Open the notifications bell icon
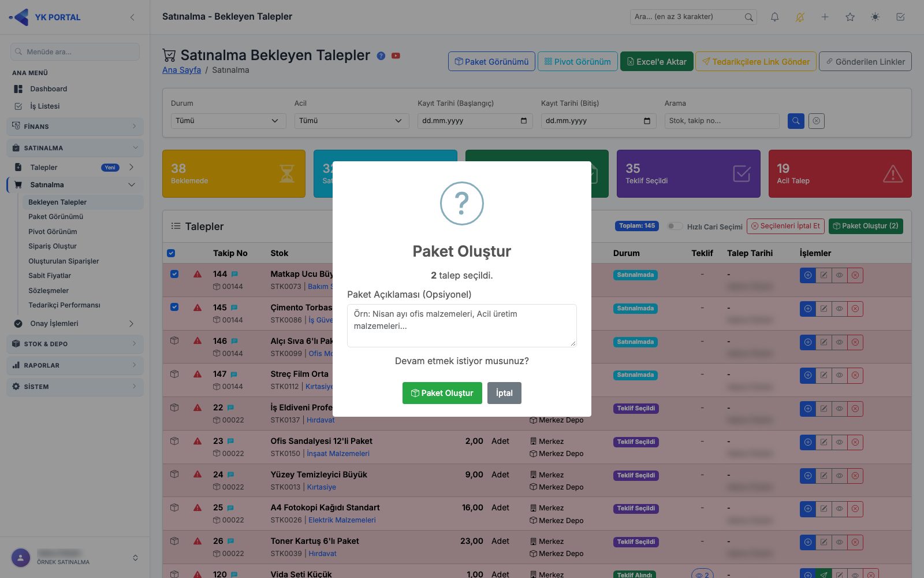The image size is (924, 578). pos(774,17)
